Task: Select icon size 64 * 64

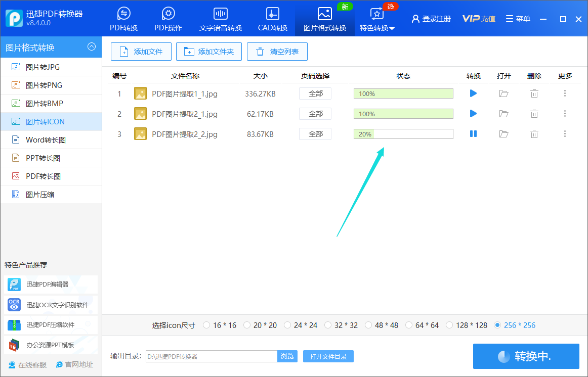Action: pos(409,325)
